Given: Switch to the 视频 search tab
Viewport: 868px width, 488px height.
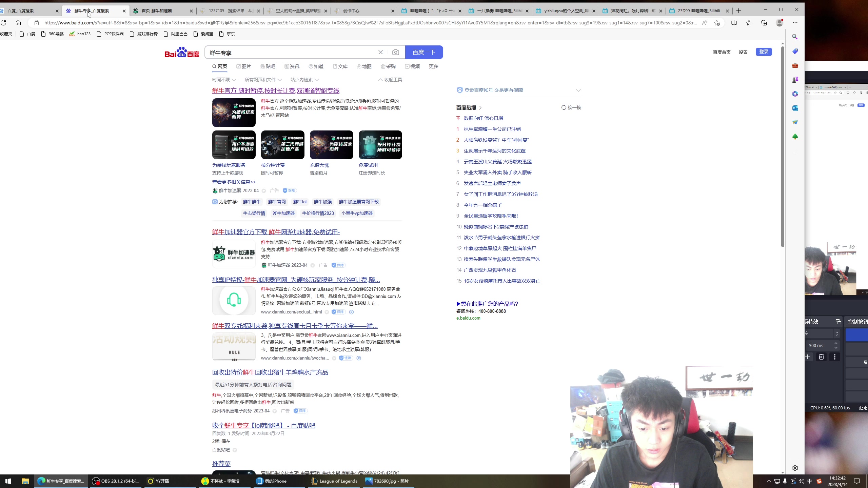Looking at the screenshot, I should [x=412, y=66].
